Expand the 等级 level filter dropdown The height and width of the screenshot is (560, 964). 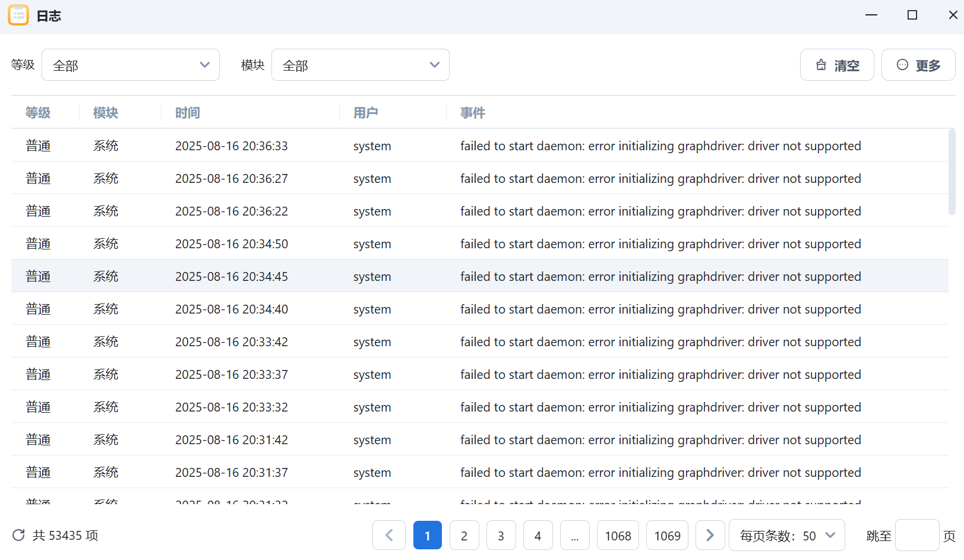[131, 65]
